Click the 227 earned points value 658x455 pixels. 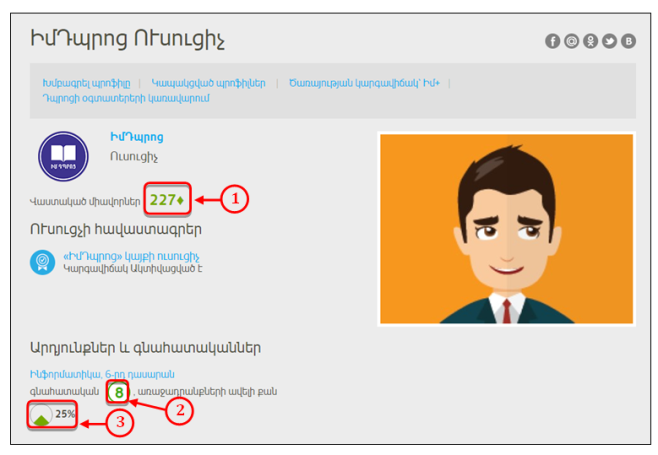point(162,200)
